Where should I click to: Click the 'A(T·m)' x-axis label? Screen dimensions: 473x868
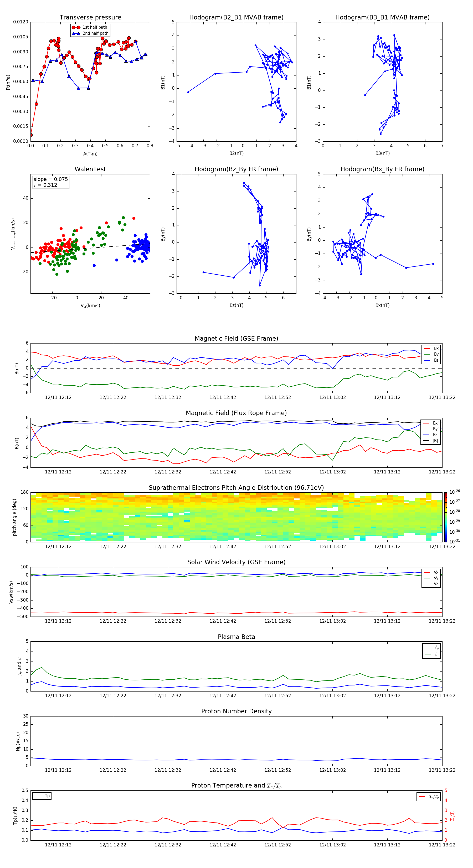(x=90, y=154)
